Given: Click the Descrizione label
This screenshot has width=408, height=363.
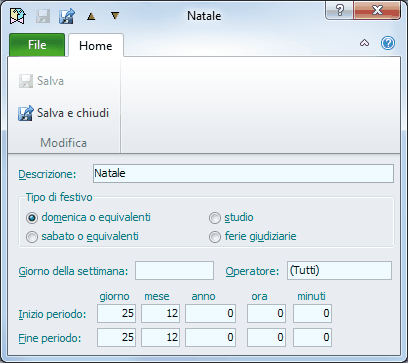Looking at the screenshot, I should [47, 174].
